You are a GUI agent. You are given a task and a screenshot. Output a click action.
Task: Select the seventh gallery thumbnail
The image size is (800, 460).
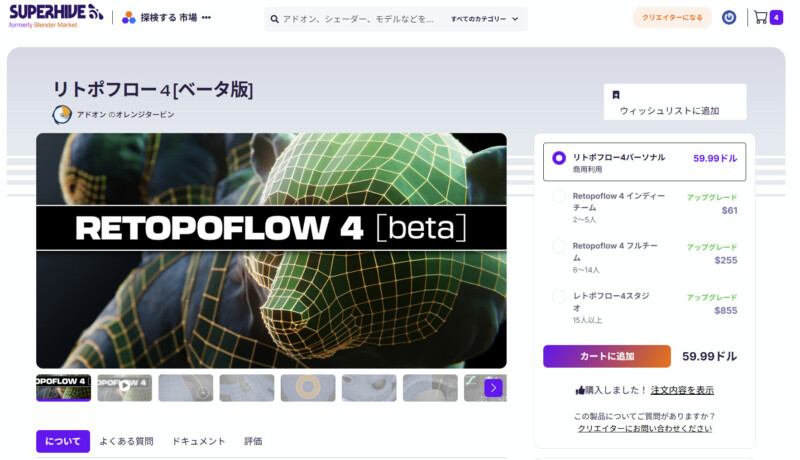click(430, 388)
